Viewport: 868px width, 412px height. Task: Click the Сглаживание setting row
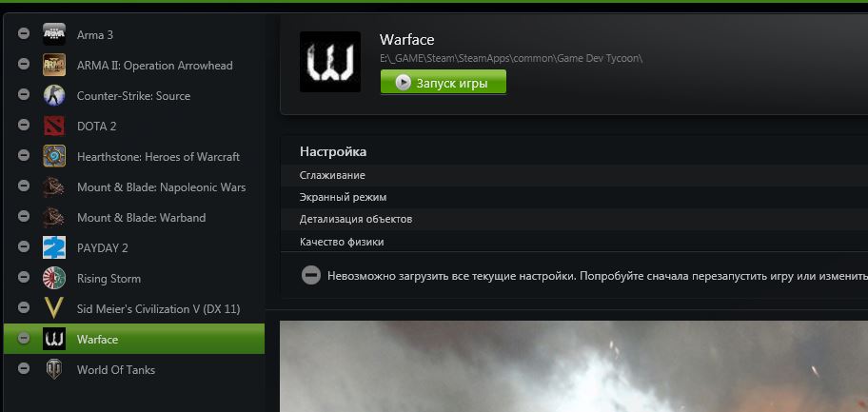(574, 175)
